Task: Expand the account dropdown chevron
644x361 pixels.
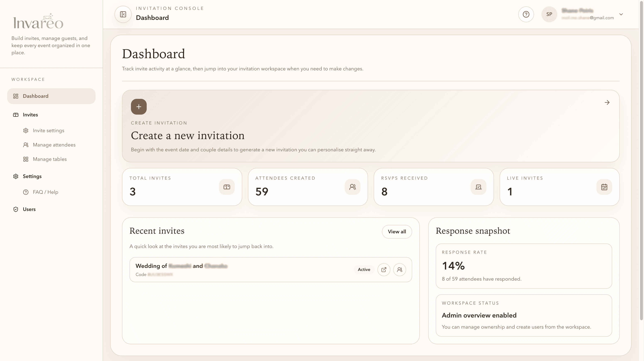Action: pyautogui.click(x=621, y=14)
